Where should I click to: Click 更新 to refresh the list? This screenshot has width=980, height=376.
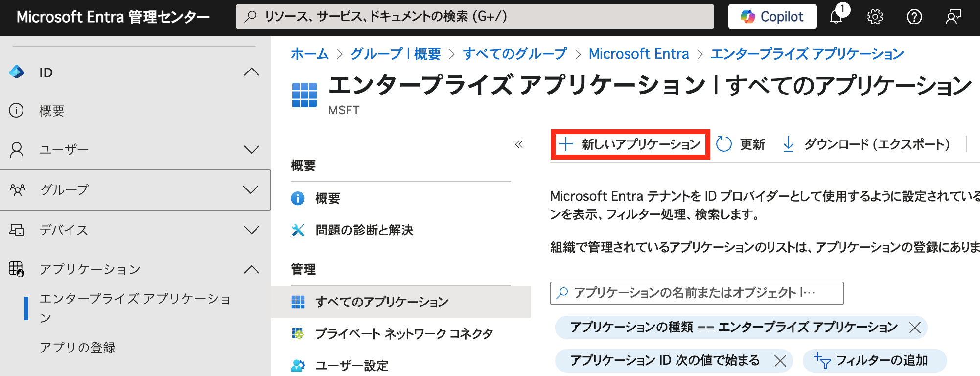(740, 144)
